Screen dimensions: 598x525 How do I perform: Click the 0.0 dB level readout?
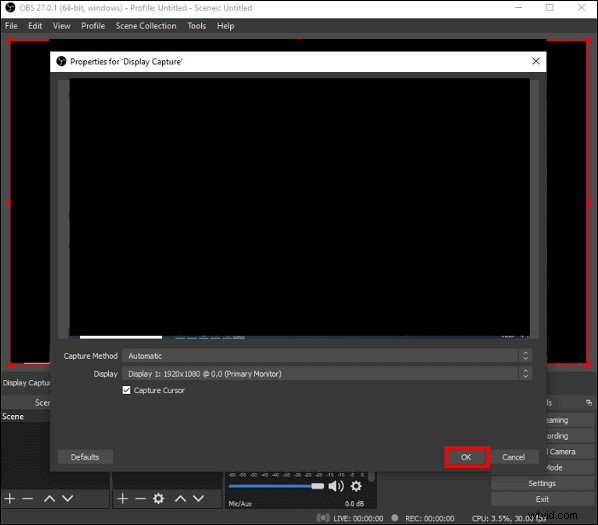pos(354,504)
